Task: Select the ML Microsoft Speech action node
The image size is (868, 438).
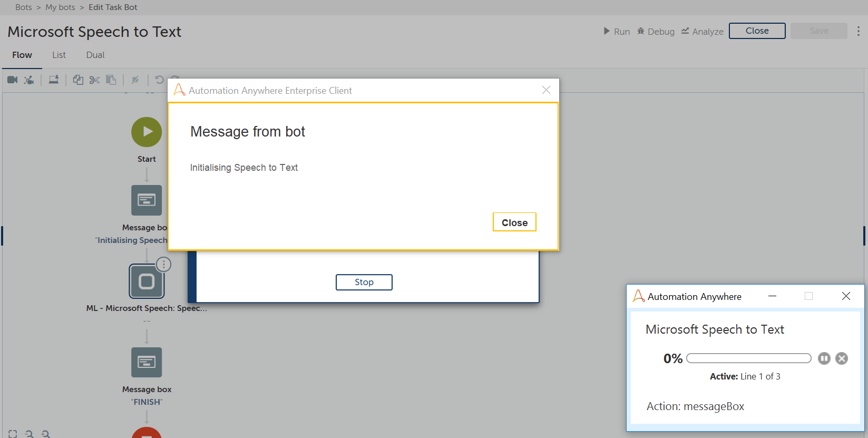Action: 147,281
